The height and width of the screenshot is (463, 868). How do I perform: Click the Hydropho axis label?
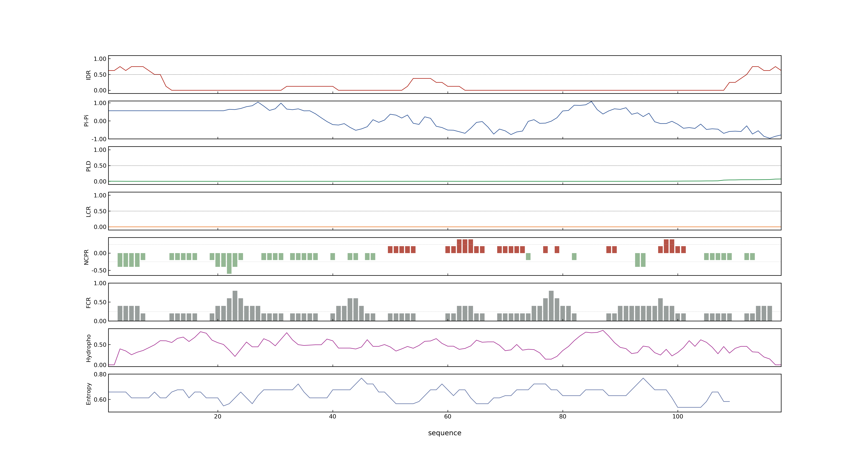(88, 348)
